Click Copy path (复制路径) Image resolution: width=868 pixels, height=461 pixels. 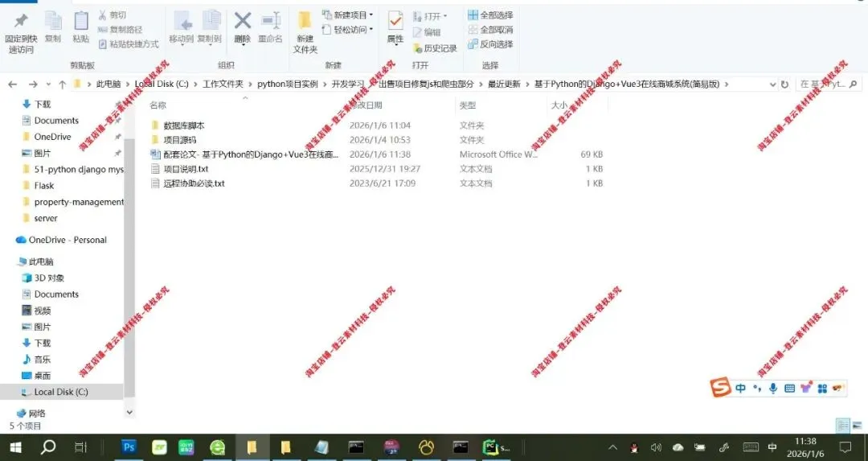(x=120, y=30)
